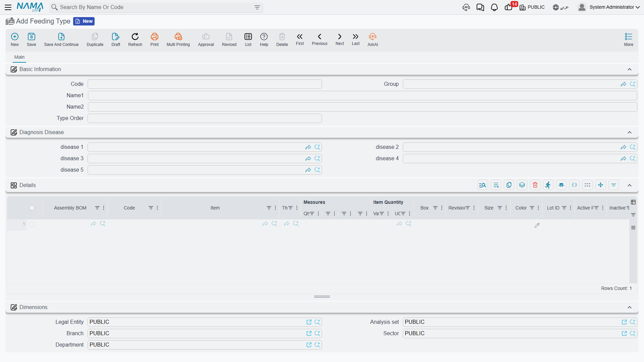Open the Size column filter
Image resolution: width=644 pixels, height=362 pixels.
click(x=500, y=208)
